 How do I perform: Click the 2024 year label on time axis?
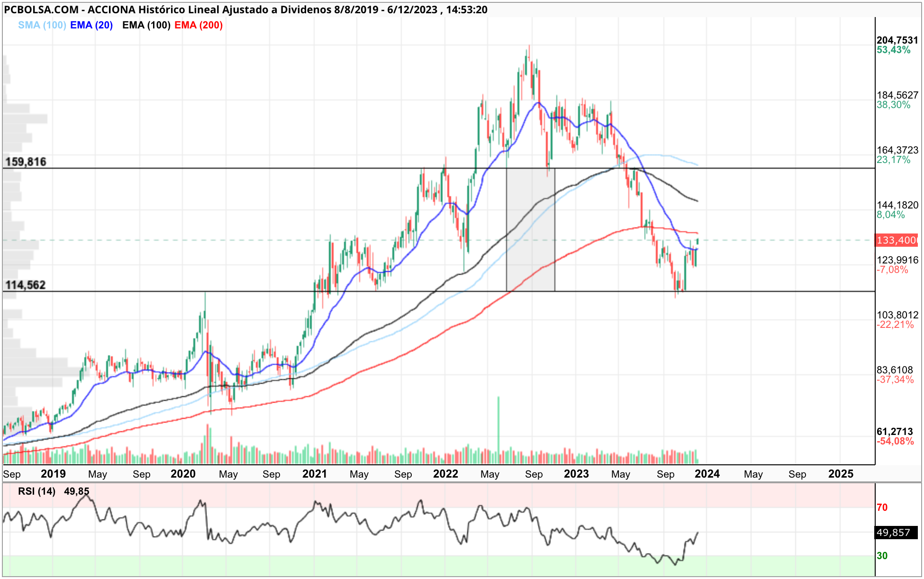(707, 474)
